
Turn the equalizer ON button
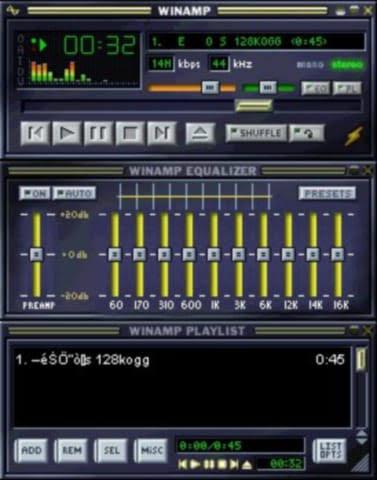pos(35,193)
